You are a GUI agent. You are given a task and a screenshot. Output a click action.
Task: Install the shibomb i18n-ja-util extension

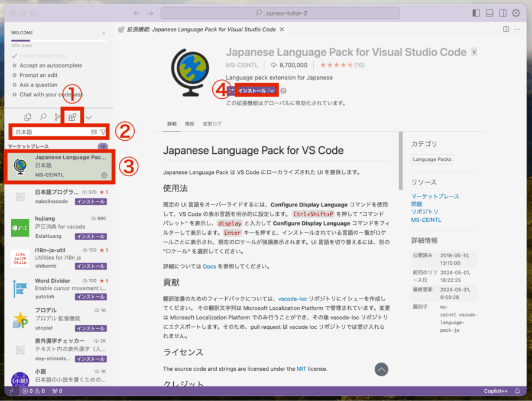[91, 266]
